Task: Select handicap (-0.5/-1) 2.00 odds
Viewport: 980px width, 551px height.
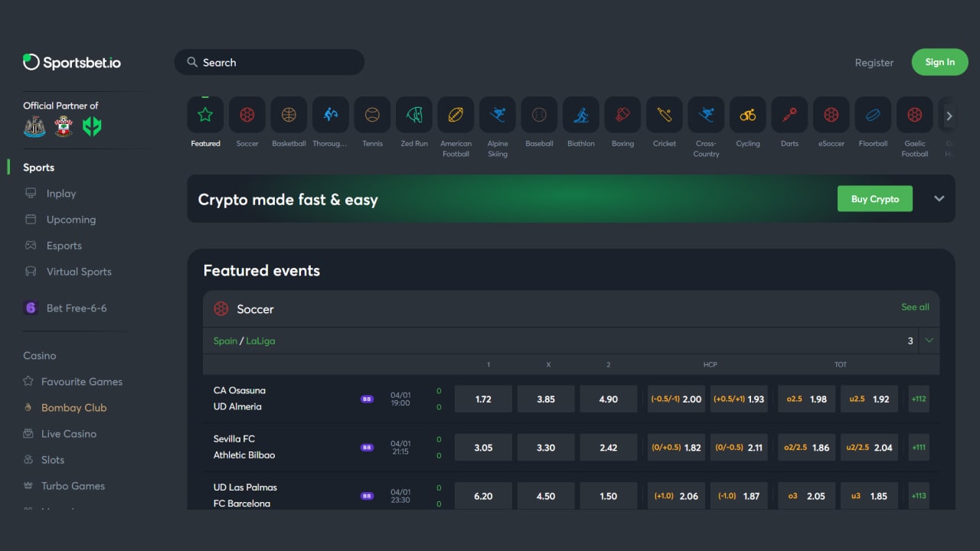Action: click(x=676, y=399)
